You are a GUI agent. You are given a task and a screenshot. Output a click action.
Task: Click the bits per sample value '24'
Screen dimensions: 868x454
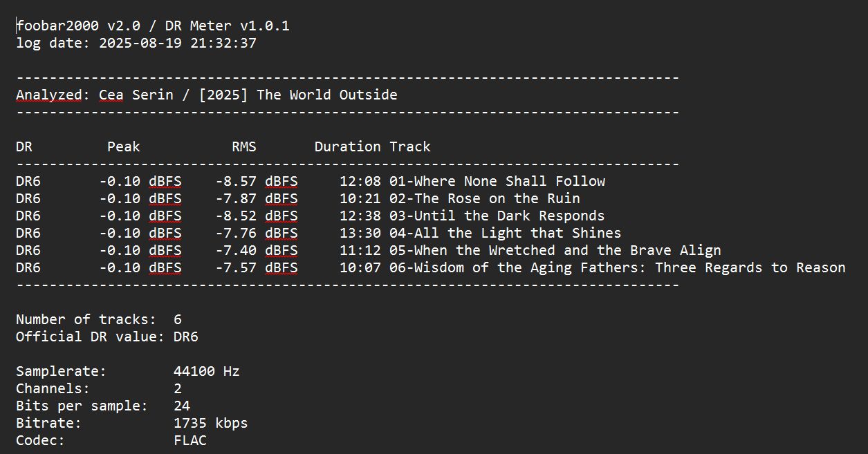(182, 406)
